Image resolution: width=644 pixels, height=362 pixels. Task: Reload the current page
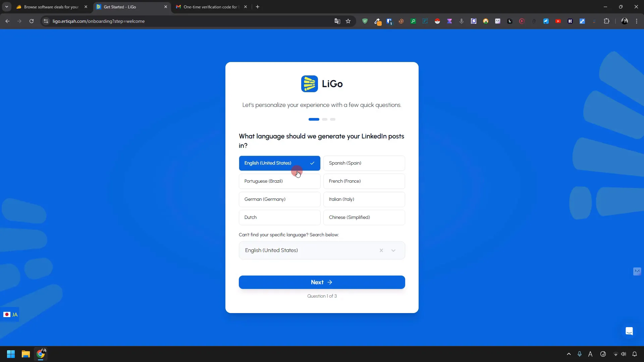pos(32,21)
